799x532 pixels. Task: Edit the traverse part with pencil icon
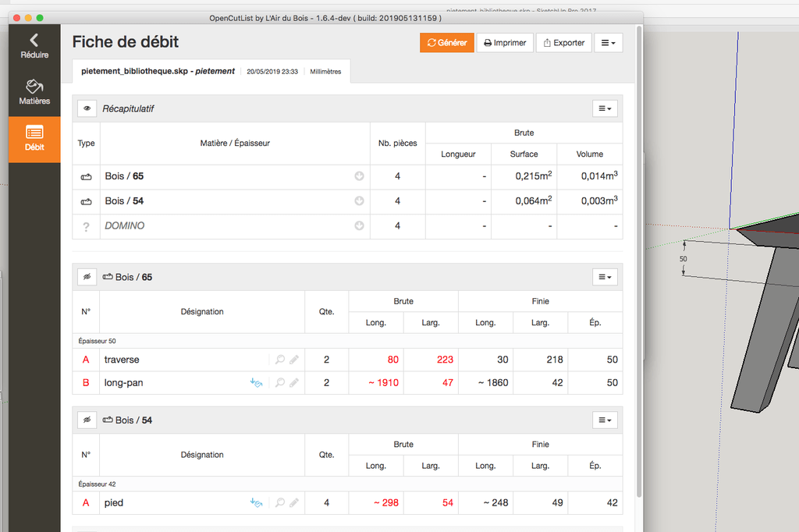(x=294, y=360)
